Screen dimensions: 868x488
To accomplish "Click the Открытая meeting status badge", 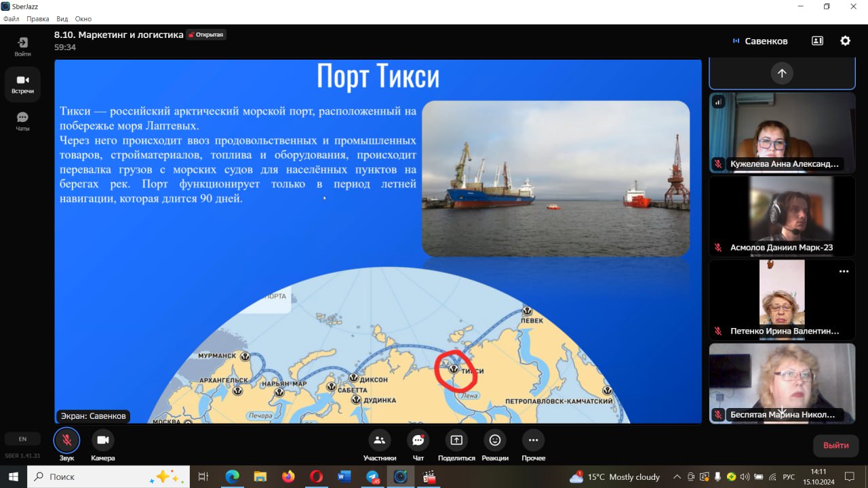I will 206,35.
